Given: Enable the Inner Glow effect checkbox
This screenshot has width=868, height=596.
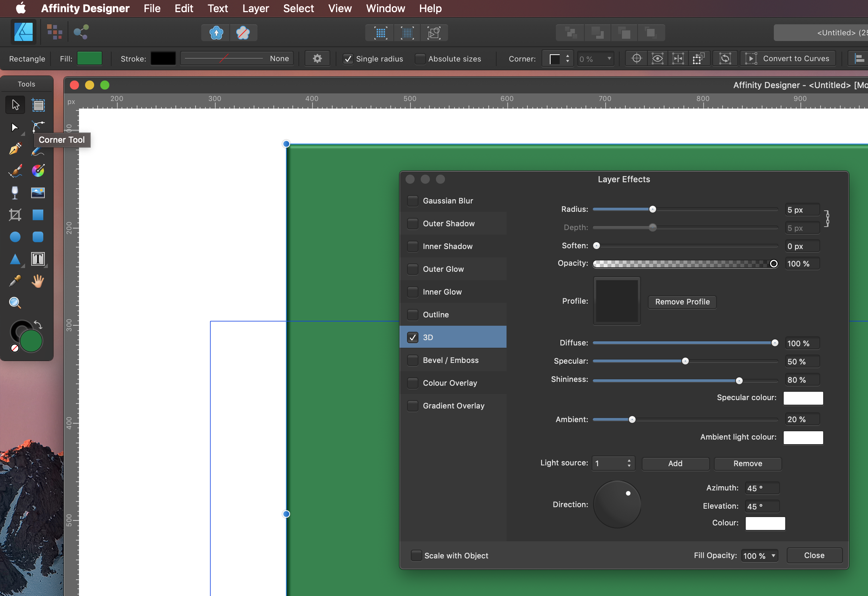Looking at the screenshot, I should point(413,292).
